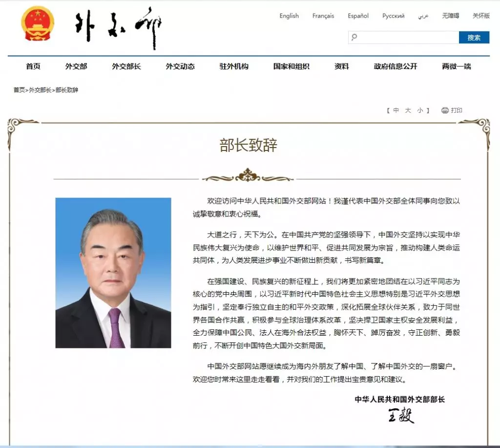Viewport: 500px width, 448px height.
Task: Select the Español language link
Action: [358, 16]
